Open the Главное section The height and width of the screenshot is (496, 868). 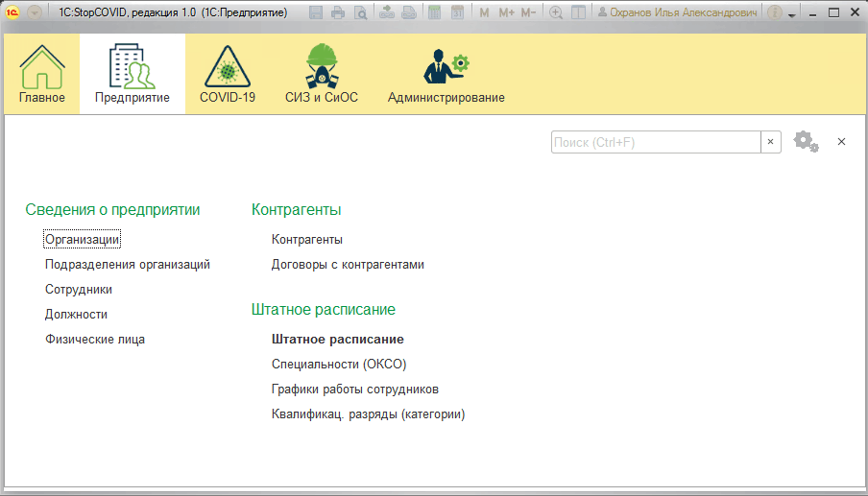pyautogui.click(x=42, y=74)
